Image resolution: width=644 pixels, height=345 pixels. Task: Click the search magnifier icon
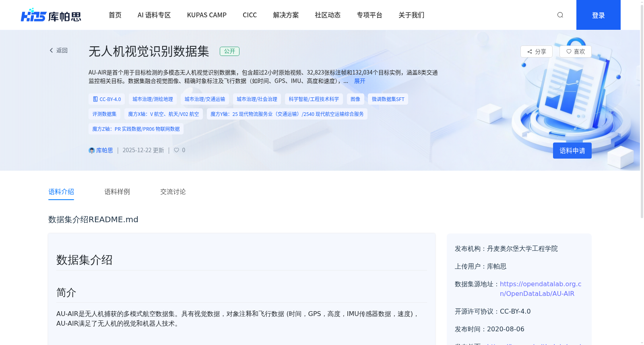(x=560, y=15)
